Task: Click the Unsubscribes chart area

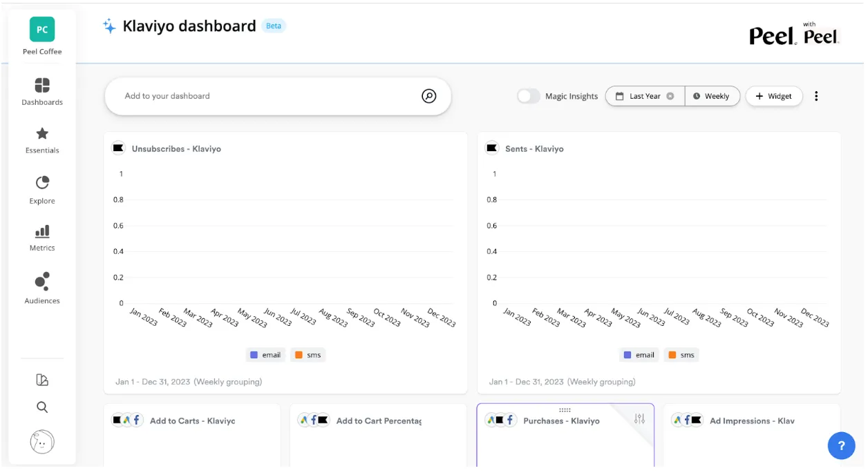Action: [283, 238]
